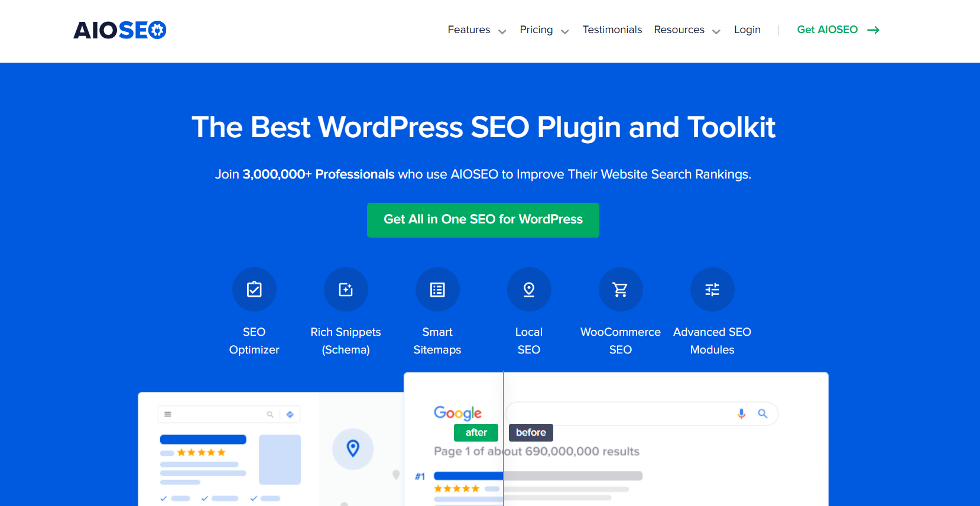Click inside the Google search box
The image size is (980, 506).
coord(621,414)
